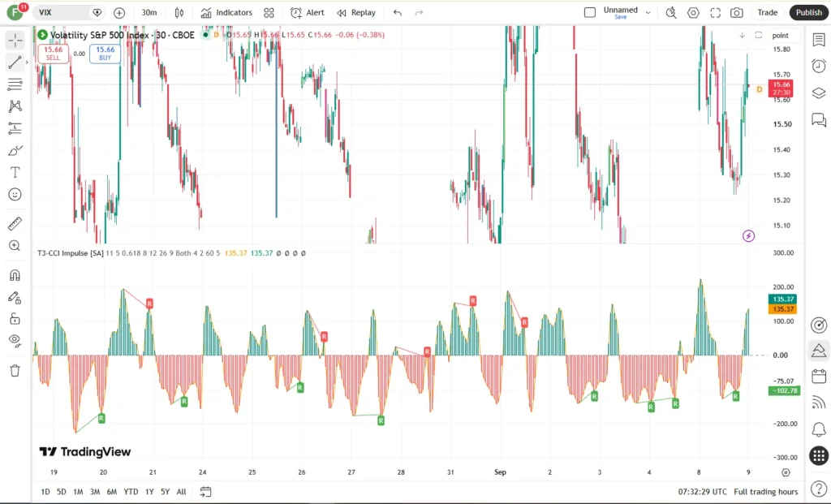
Task: Open the indicator templates grid
Action: tap(269, 13)
